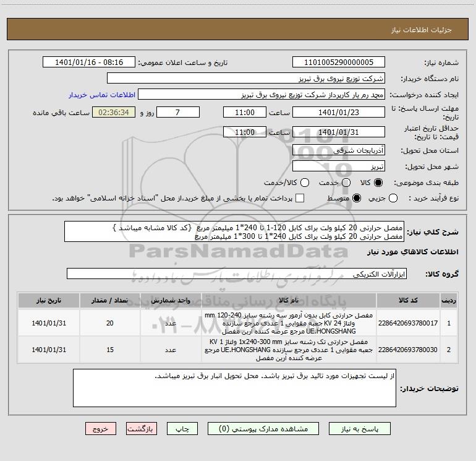Click the remaining days field showing 7

(178, 113)
